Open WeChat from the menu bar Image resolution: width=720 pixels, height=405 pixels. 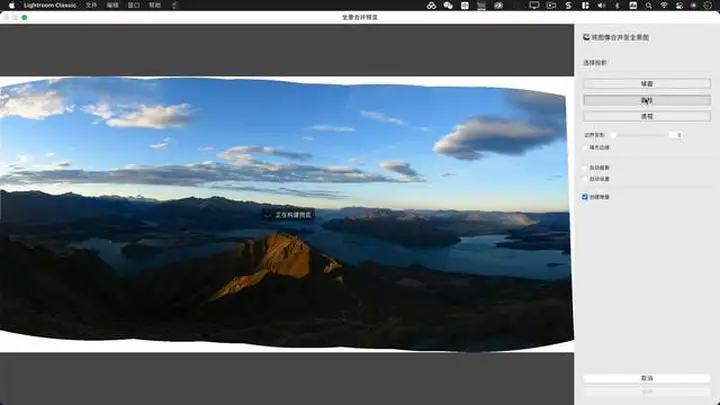[448, 5]
